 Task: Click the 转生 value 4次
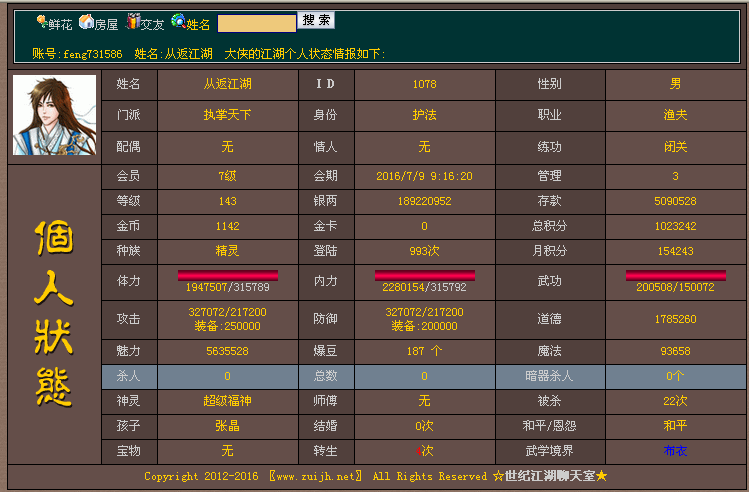pos(425,451)
